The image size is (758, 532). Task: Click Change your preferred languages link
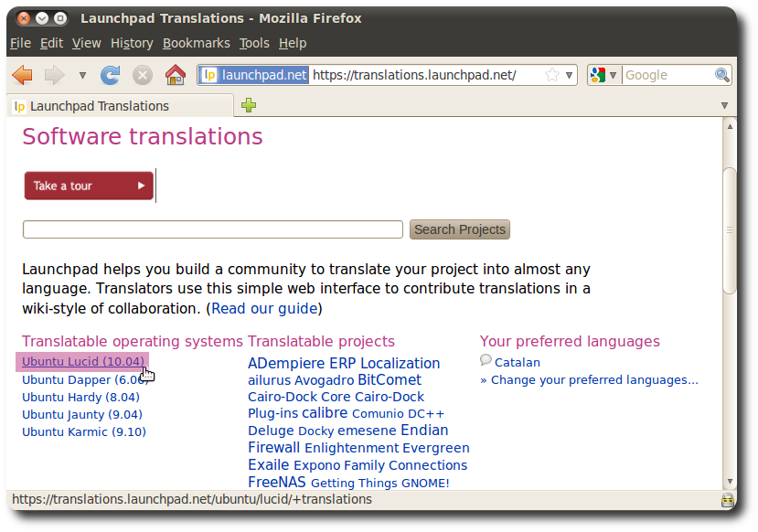(x=594, y=379)
